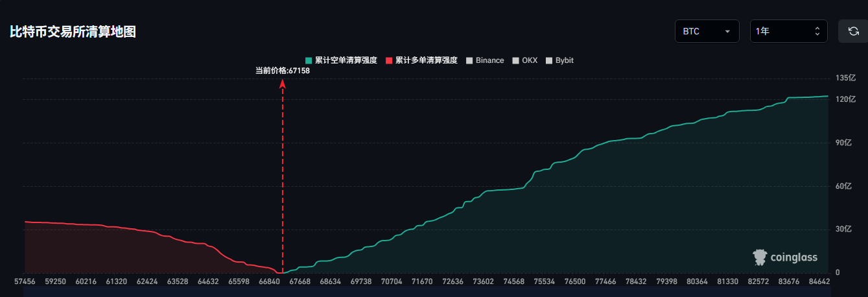Screen dimensions: 868x297
Task: Click the refresh icon button
Action: 853,31
